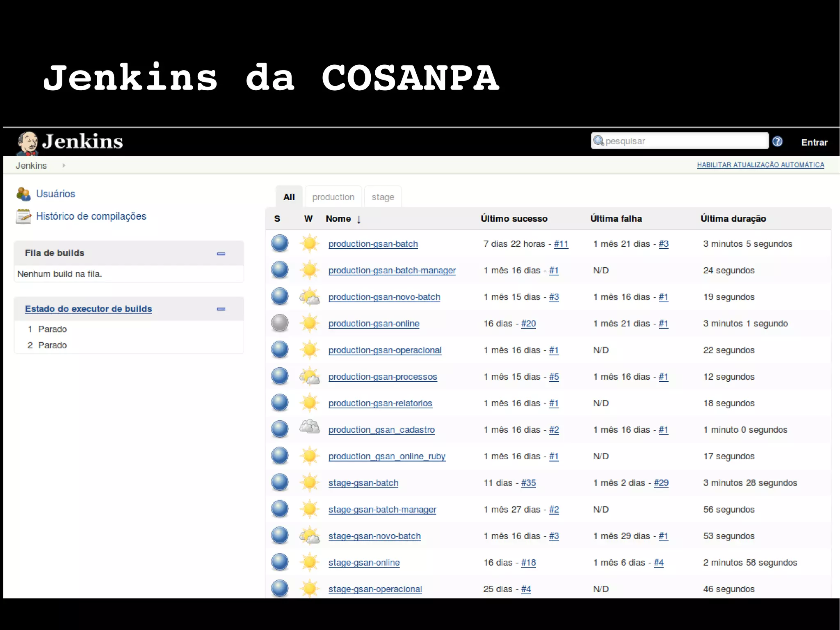Screen dimensions: 840x630
Task: Click the Jenkins butler logo icon
Action: pyautogui.click(x=27, y=143)
